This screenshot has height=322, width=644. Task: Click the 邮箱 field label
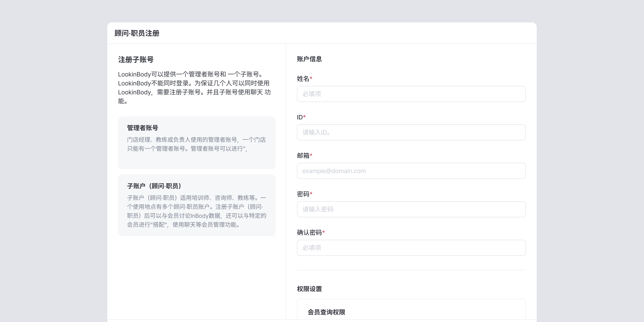pyautogui.click(x=303, y=155)
